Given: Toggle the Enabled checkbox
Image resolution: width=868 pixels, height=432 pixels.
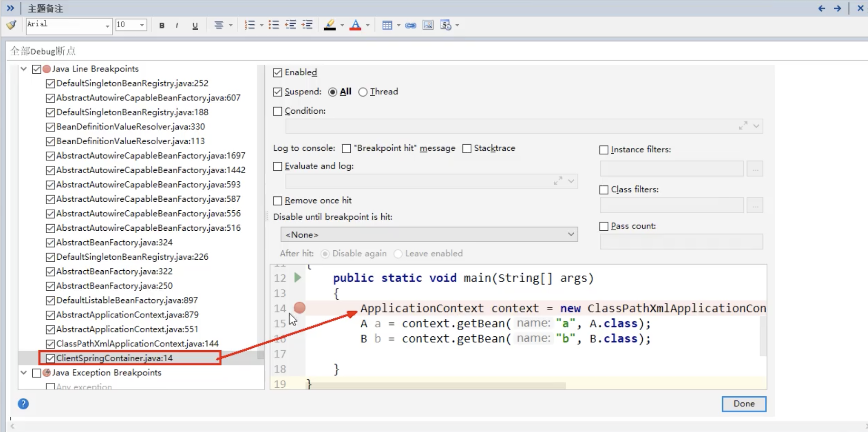Looking at the screenshot, I should pyautogui.click(x=278, y=72).
